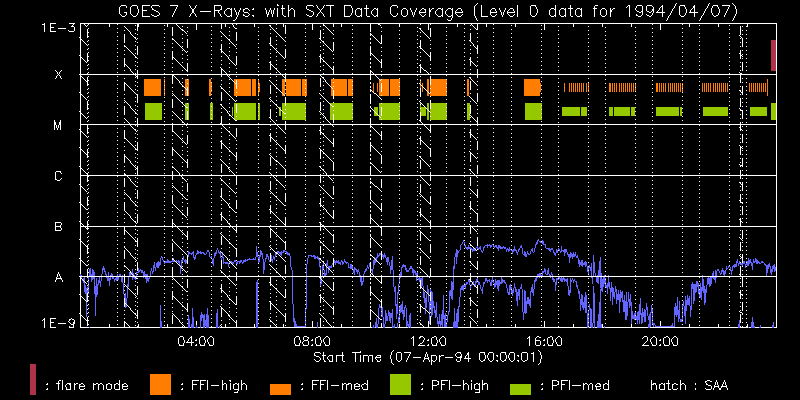800x400 pixels.
Task: Click the 04:00 time axis label
Action: click(x=195, y=342)
